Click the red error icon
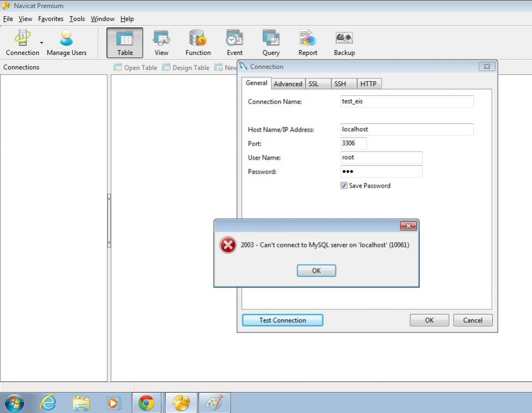This screenshot has width=532, height=413. click(228, 245)
